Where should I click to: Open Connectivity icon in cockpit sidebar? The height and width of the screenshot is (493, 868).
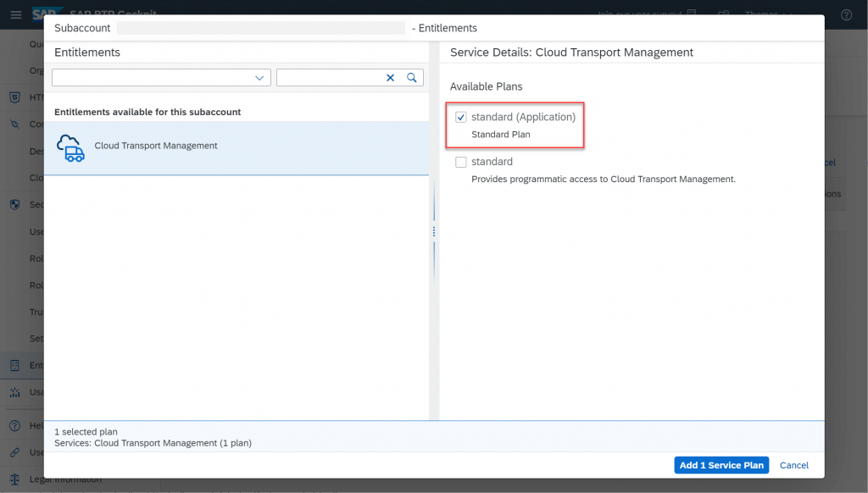[x=15, y=124]
